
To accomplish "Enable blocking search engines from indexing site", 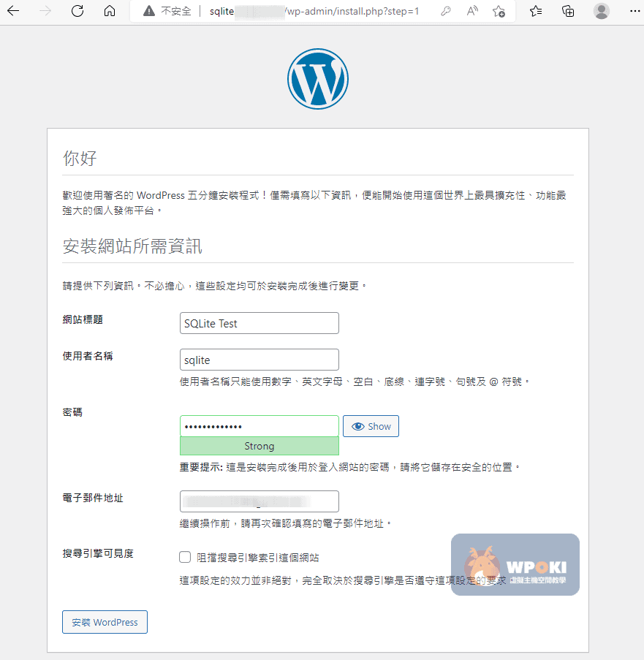I will point(185,557).
